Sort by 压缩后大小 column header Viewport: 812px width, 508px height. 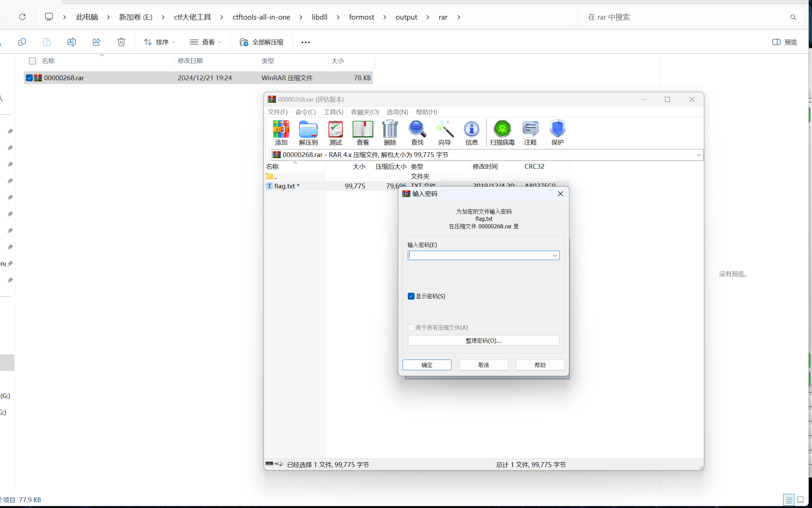tap(388, 166)
